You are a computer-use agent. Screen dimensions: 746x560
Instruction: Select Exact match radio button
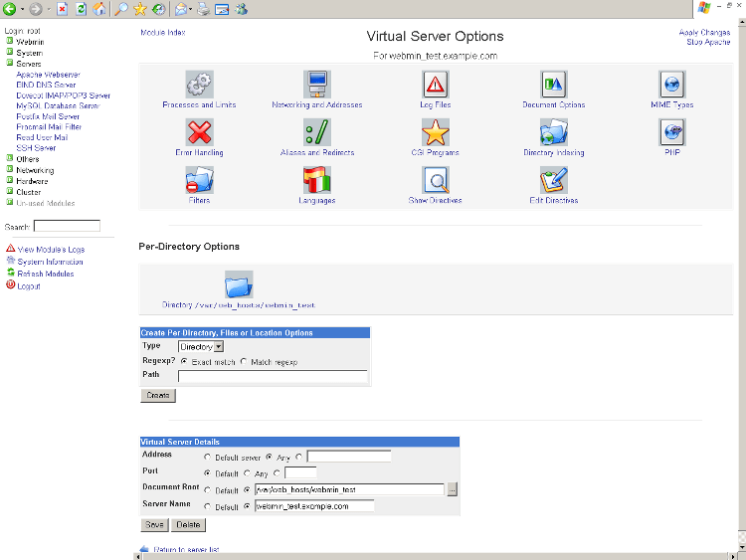[x=184, y=362]
